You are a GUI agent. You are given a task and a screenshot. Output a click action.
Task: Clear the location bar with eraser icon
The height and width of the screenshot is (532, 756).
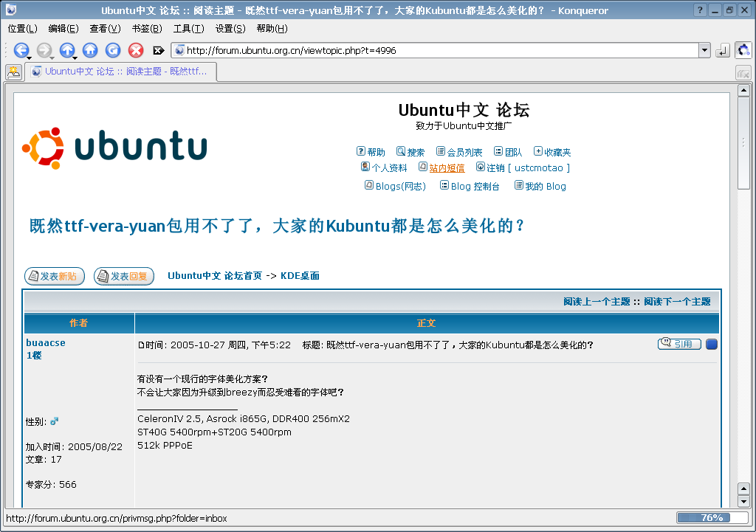point(158,50)
